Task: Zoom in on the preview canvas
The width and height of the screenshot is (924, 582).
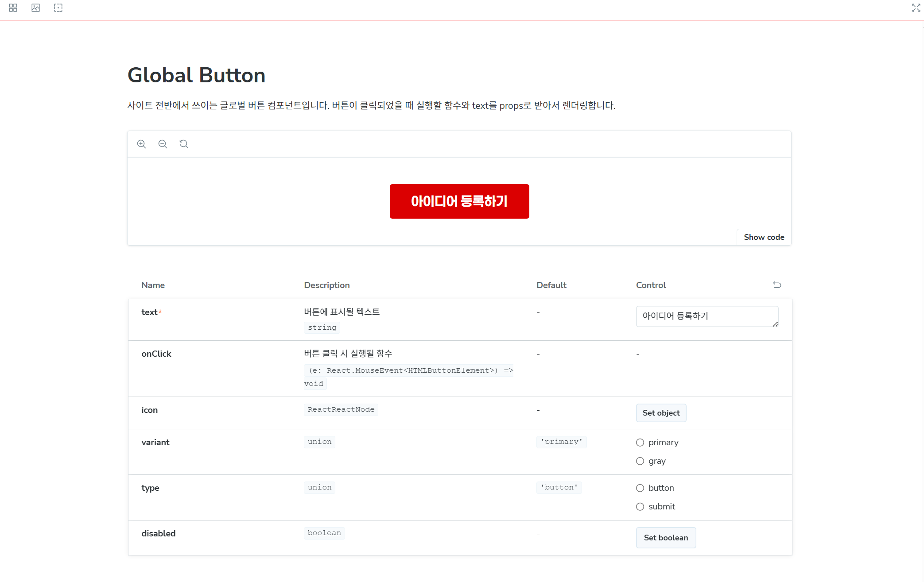Action: pos(141,144)
